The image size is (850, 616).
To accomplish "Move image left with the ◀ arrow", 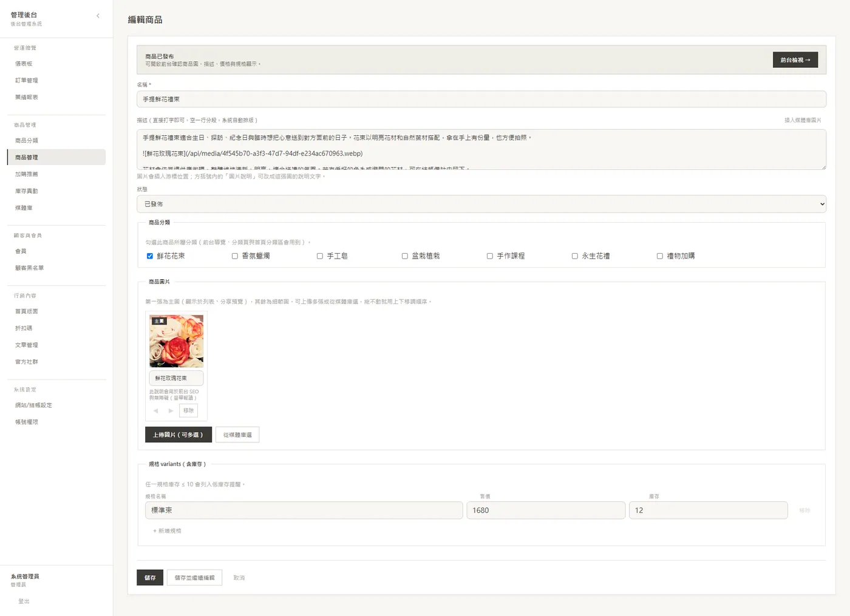I will pyautogui.click(x=156, y=411).
